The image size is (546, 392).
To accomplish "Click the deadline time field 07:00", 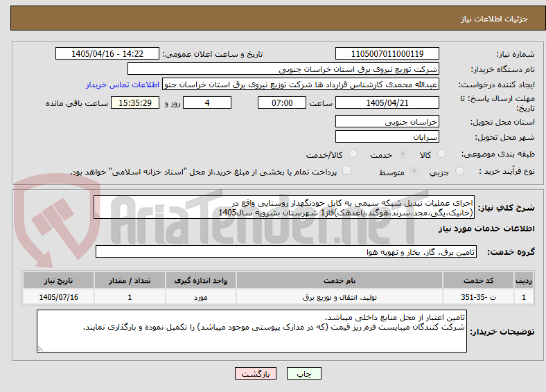I will (x=282, y=103).
